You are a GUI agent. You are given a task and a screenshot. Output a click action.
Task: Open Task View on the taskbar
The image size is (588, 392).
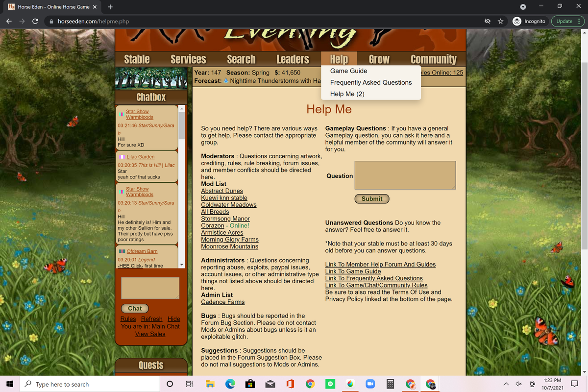(190, 384)
